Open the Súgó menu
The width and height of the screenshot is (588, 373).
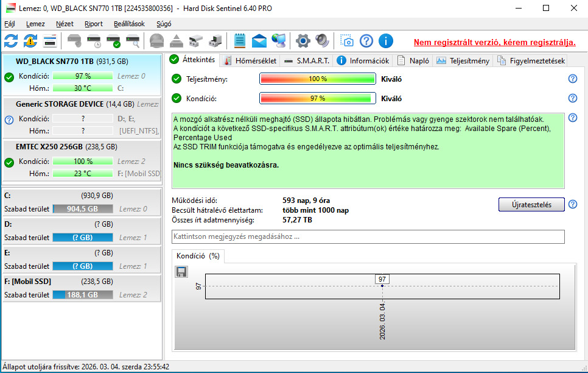click(164, 24)
